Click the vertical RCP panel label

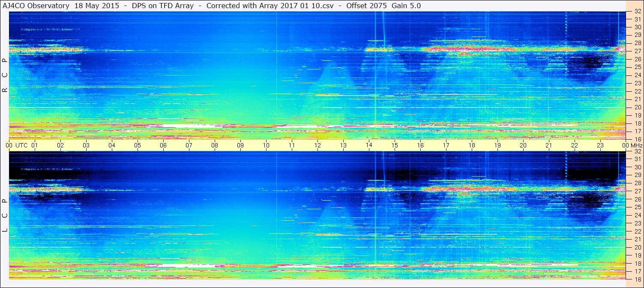5,75
